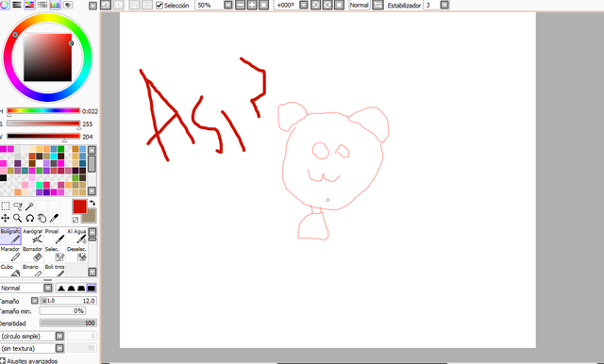The height and width of the screenshot is (364, 604).
Task: Select the lasso tool
Action: [17, 207]
